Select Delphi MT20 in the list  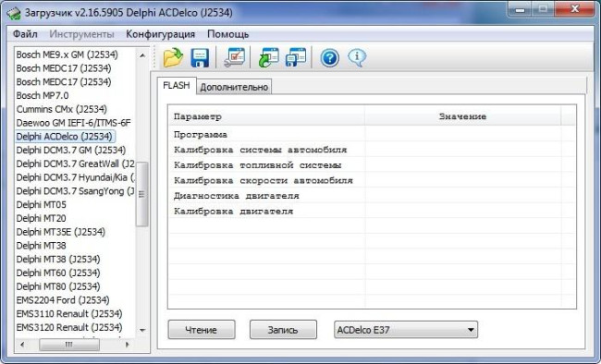pos(41,218)
